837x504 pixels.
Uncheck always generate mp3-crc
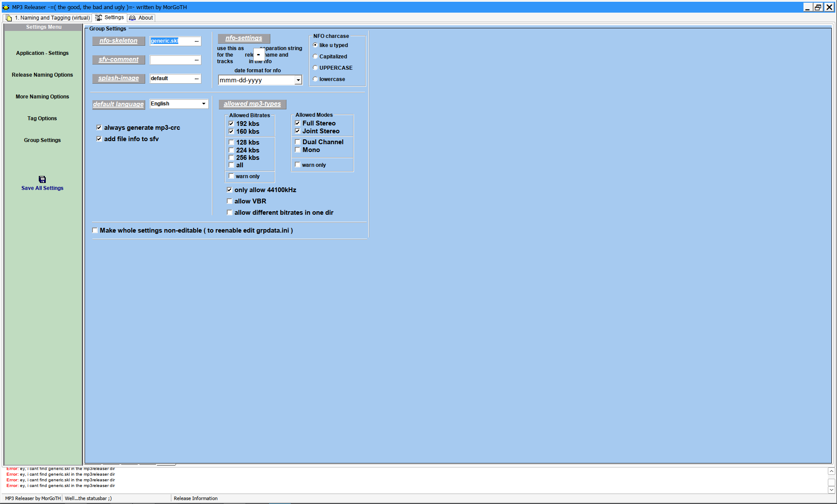99,128
